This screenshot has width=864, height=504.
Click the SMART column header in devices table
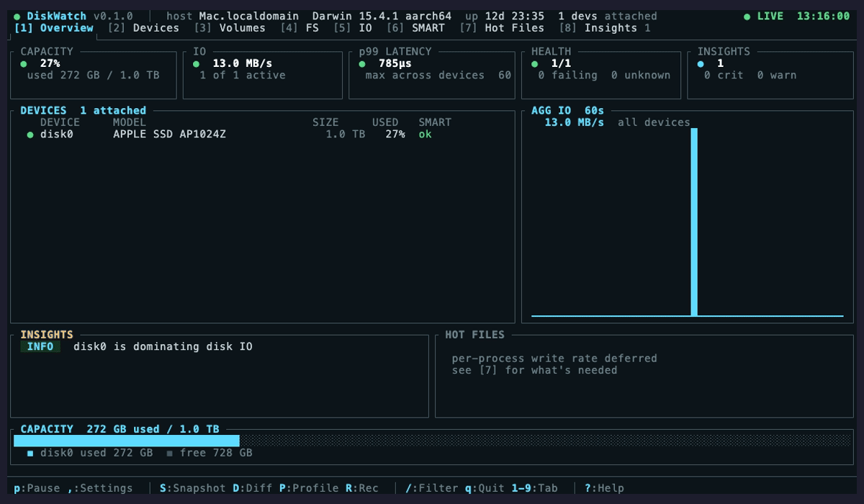(x=436, y=122)
